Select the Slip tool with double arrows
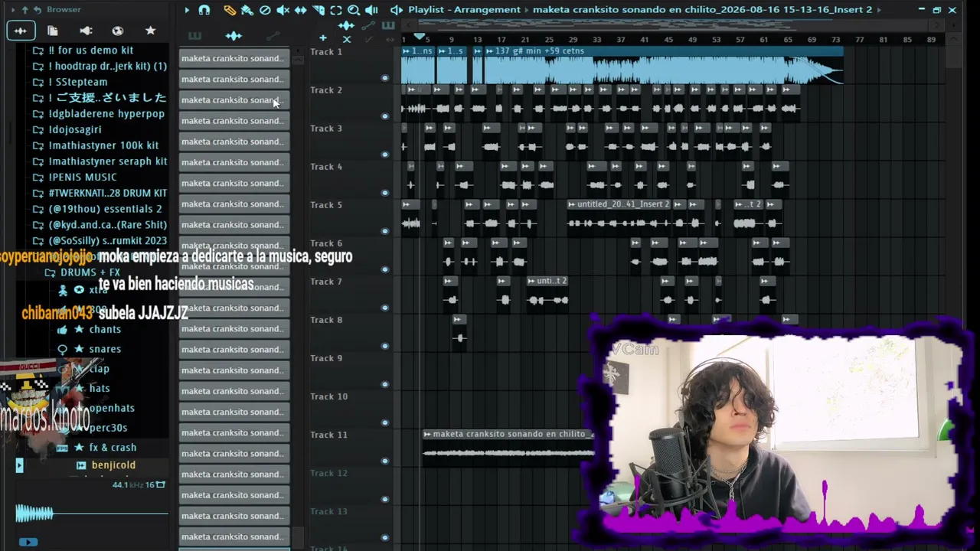Viewport: 980px width, 551px height. pos(300,10)
